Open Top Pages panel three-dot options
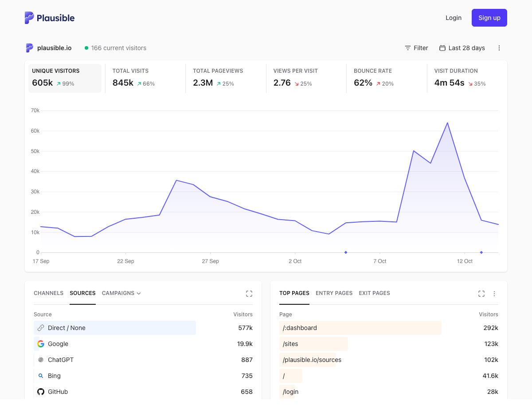The width and height of the screenshot is (532, 409). coord(494,294)
